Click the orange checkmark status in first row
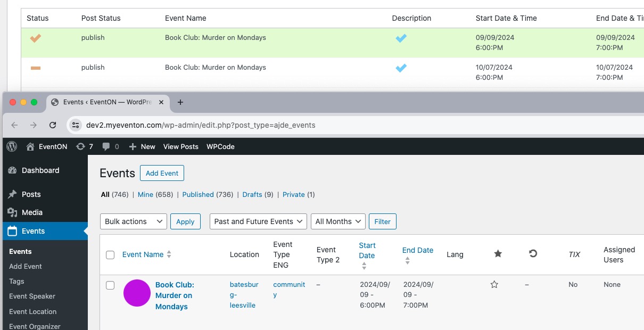644x330 pixels. 36,38
